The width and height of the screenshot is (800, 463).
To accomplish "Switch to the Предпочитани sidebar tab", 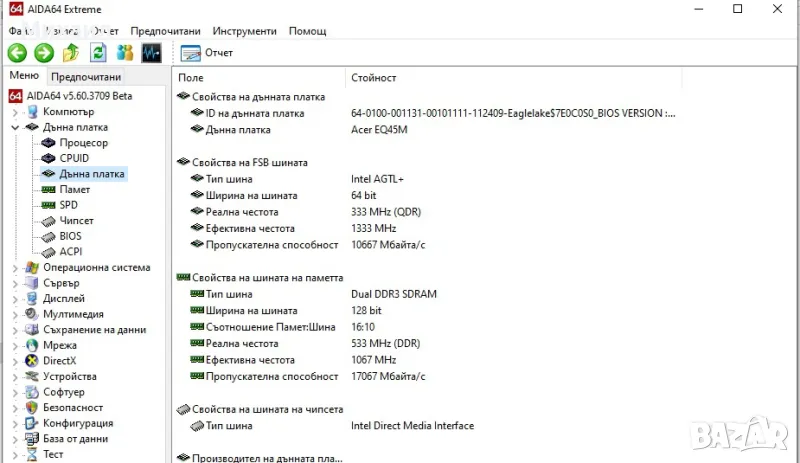I will pos(86,77).
